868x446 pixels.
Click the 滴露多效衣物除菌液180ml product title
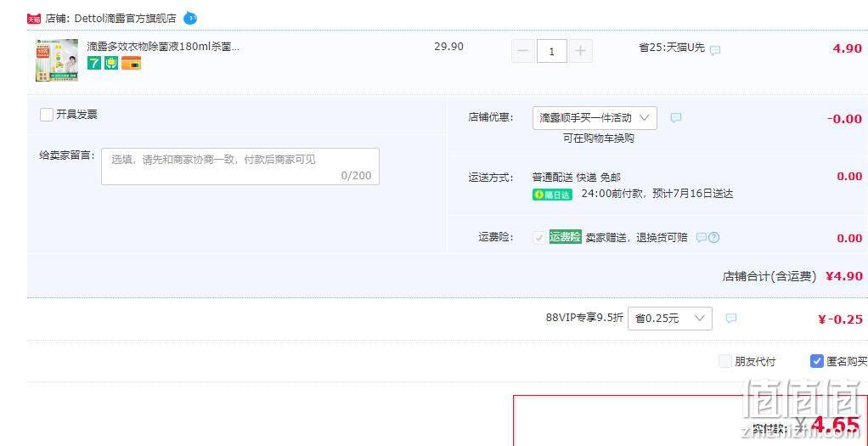tap(163, 47)
